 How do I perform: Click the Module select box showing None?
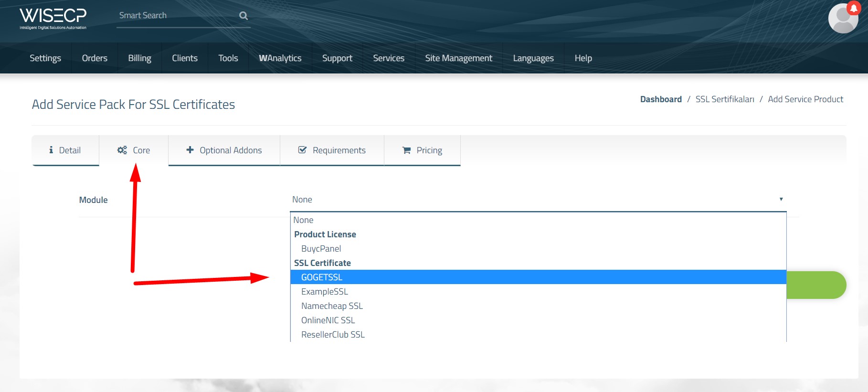click(x=538, y=200)
